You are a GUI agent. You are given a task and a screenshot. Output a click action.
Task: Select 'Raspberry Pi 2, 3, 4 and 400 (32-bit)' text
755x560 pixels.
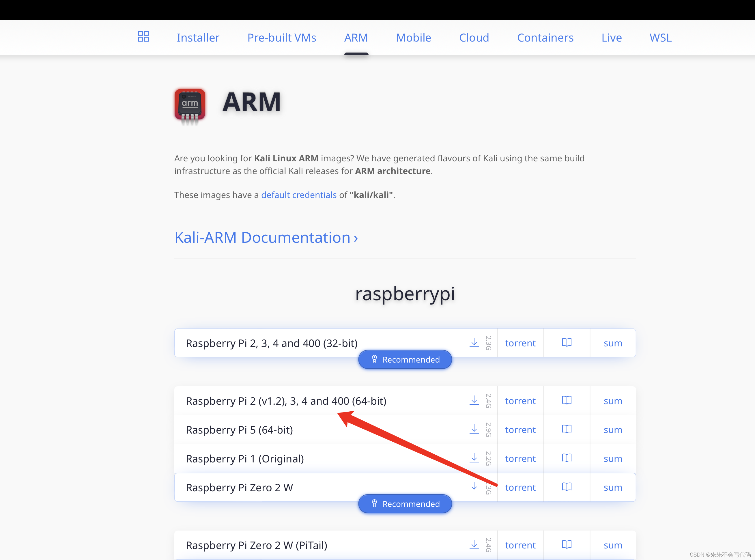coord(272,344)
